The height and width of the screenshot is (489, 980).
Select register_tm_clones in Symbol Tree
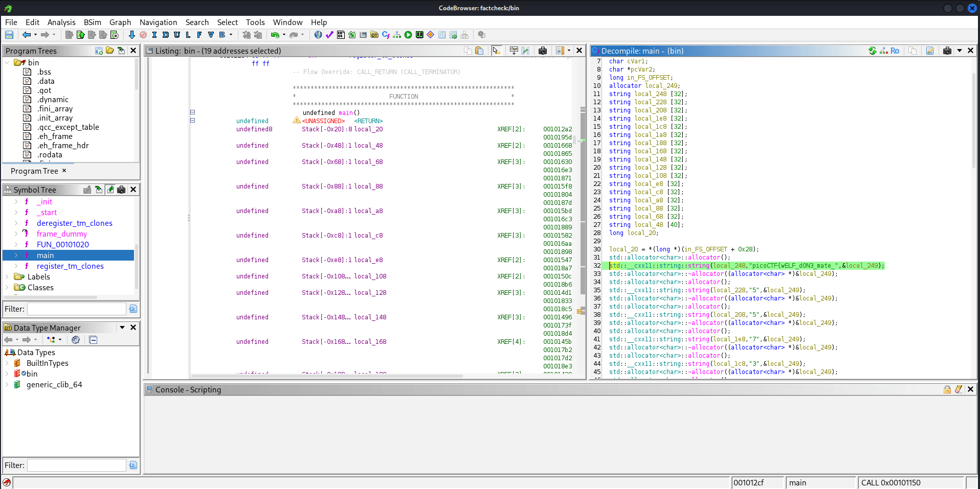coord(70,266)
